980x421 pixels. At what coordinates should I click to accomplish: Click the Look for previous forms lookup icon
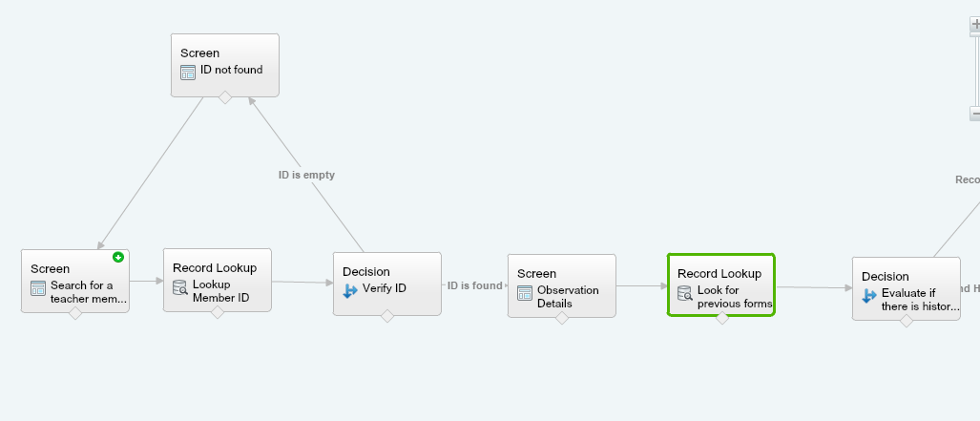pyautogui.click(x=685, y=293)
